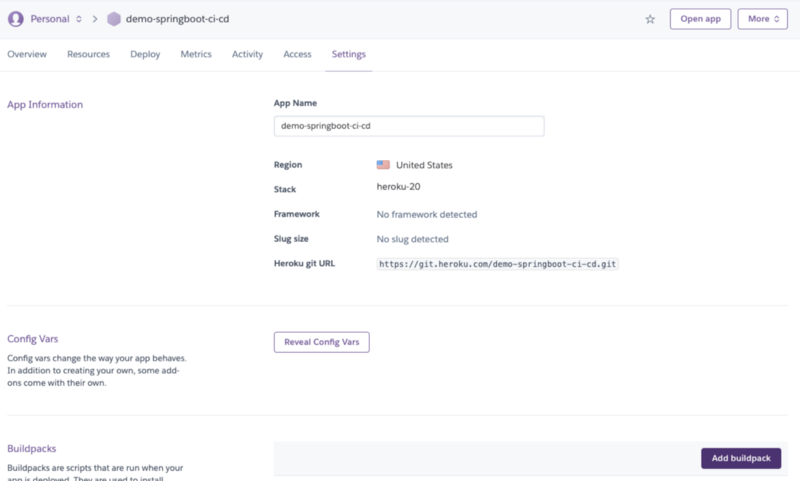Click the Personal account avatar icon

(x=16, y=19)
